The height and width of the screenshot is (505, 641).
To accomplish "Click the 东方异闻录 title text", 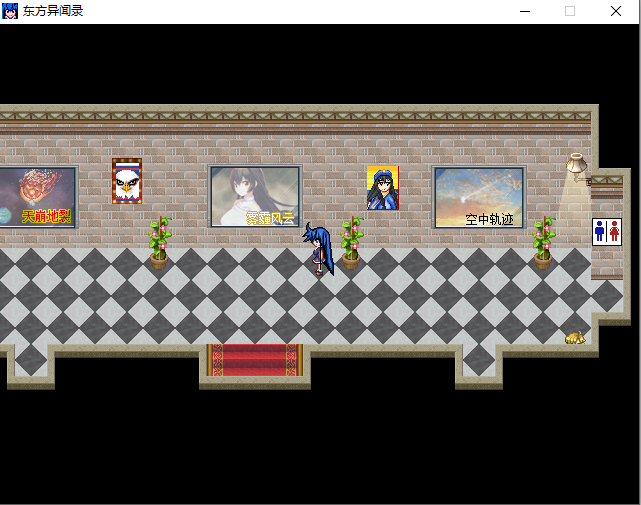I will [x=53, y=11].
